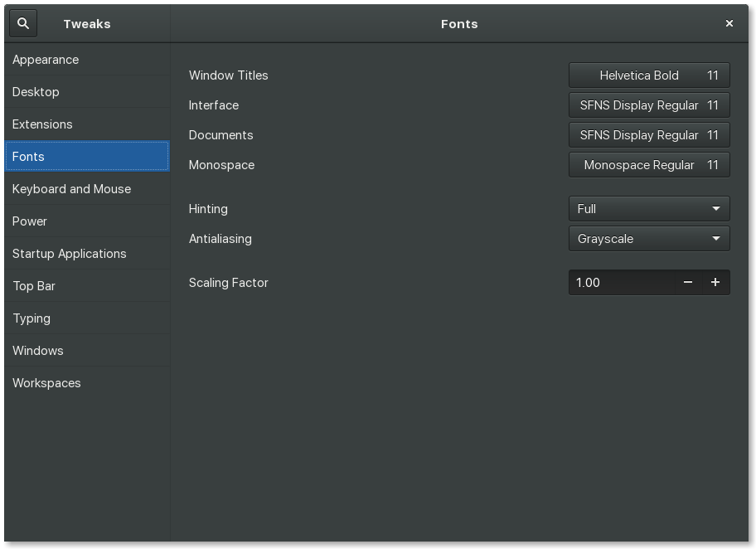The width and height of the screenshot is (756, 549).
Task: Switch to the Power section
Action: click(30, 221)
